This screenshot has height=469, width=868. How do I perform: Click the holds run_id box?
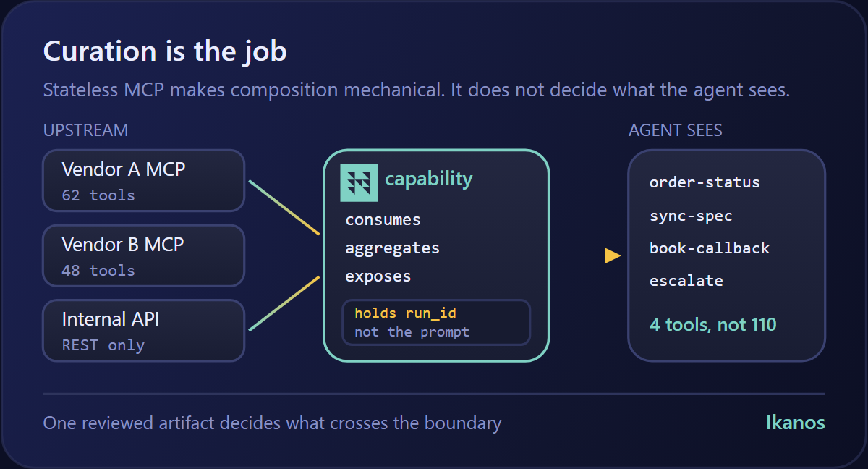[436, 322]
